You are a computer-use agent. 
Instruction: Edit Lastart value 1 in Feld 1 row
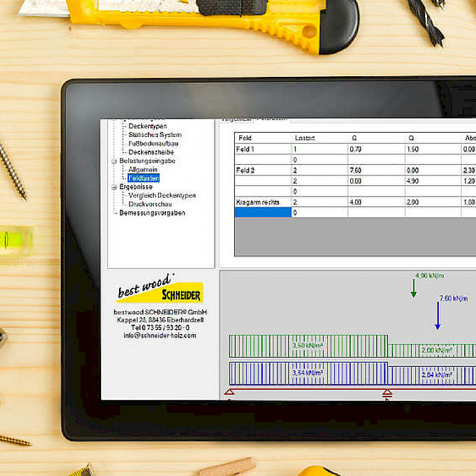click(x=319, y=149)
